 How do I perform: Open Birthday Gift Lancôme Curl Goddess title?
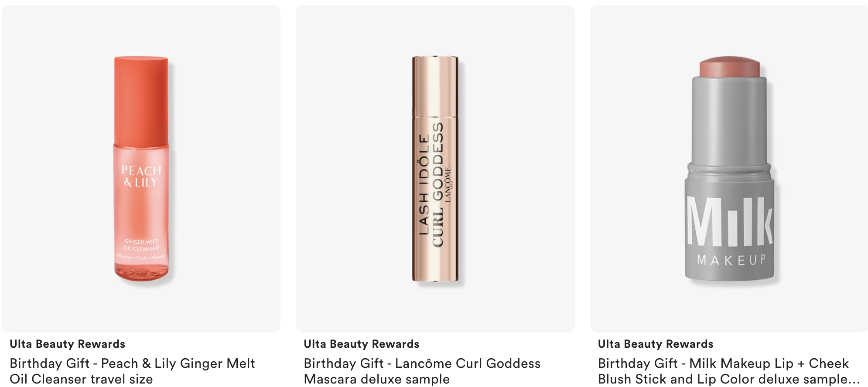(422, 371)
